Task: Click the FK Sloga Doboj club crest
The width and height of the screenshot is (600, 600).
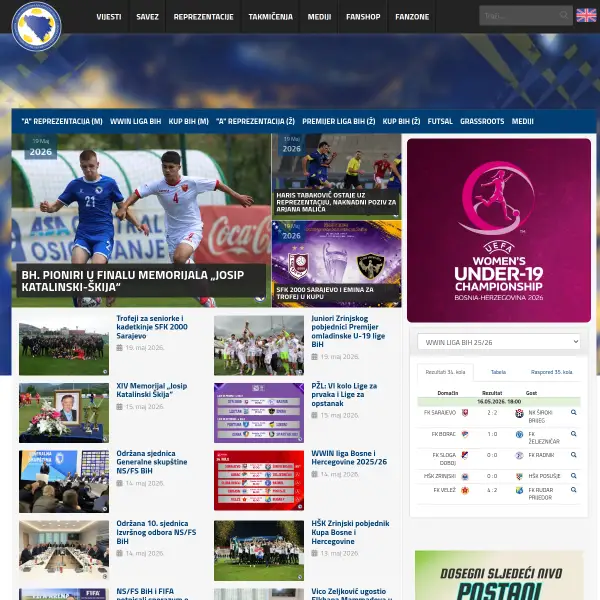Action: pyautogui.click(x=465, y=455)
